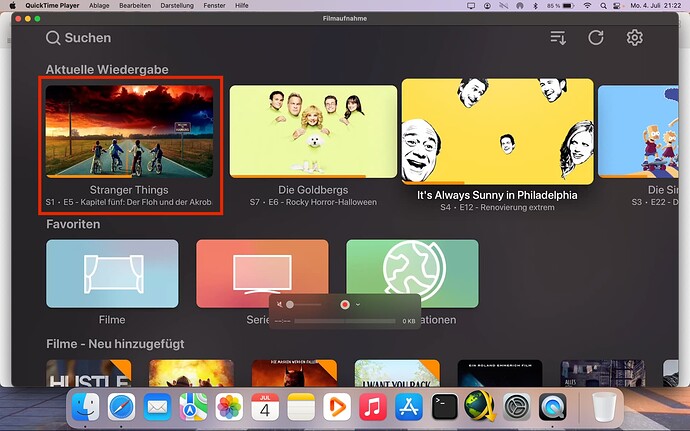Click the date and time 'Mo. 4. Juli 21:22'
The image size is (690, 431).
656,6
